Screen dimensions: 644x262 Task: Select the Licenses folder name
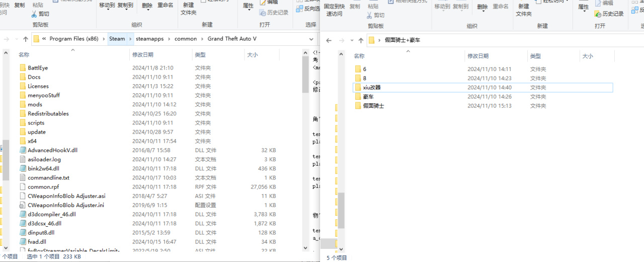click(38, 86)
